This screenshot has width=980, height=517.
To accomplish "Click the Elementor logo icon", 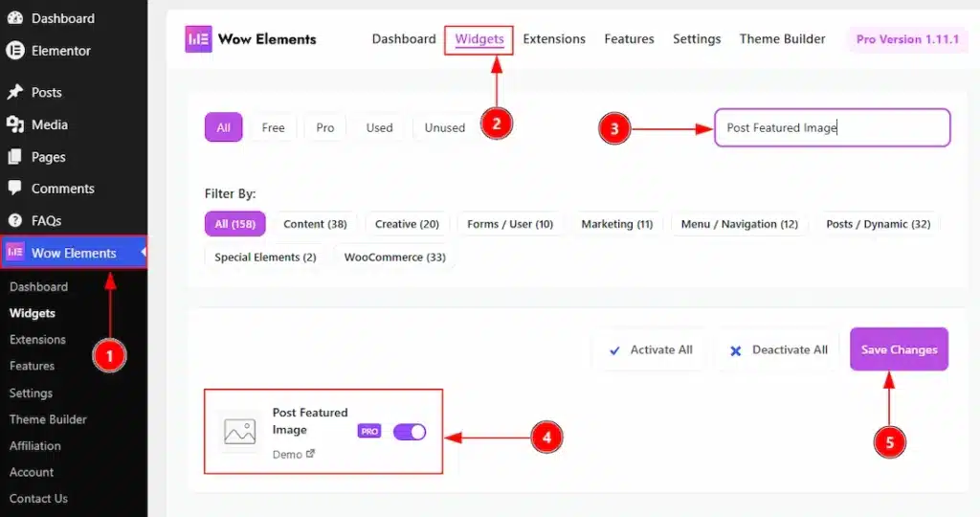I will point(15,50).
